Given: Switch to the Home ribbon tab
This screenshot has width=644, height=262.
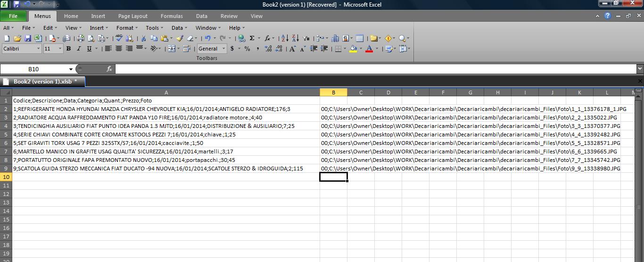Looking at the screenshot, I should tap(71, 16).
